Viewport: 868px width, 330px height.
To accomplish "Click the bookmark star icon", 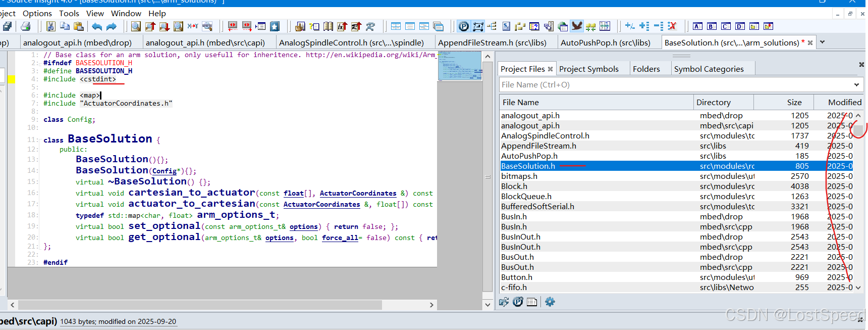I will point(275,26).
